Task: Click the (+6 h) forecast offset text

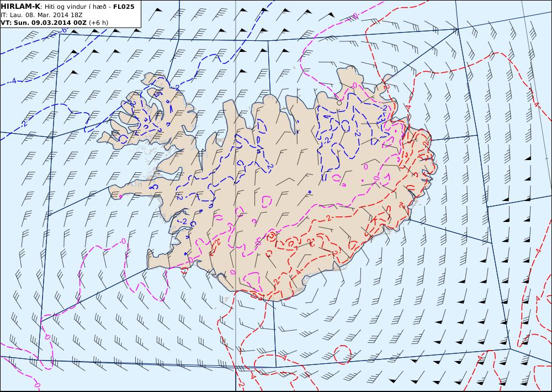Action: [x=99, y=23]
